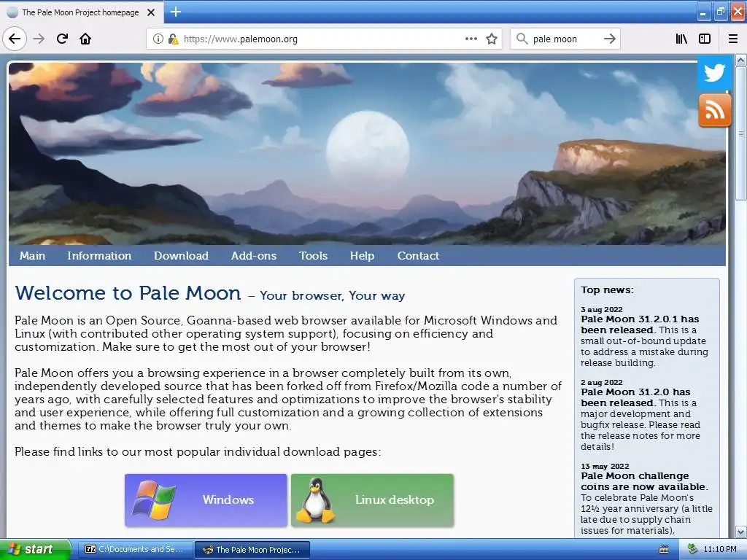Screen dimensions: 747x560
Task: Click the search box containing pale moon
Action: click(x=565, y=39)
